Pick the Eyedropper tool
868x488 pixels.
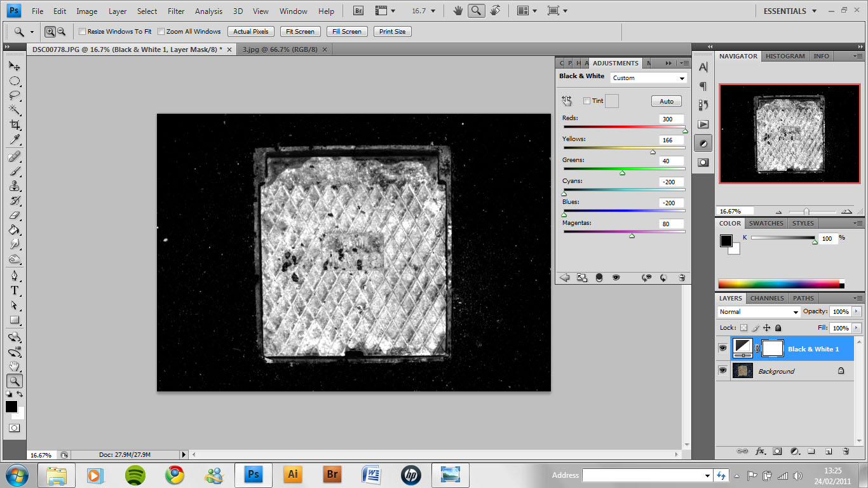[x=15, y=140]
